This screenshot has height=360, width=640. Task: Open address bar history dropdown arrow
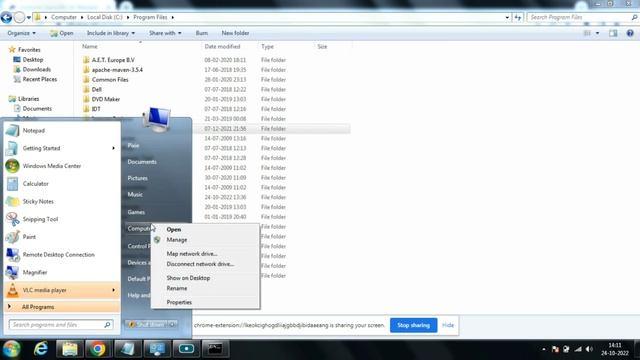click(x=507, y=17)
